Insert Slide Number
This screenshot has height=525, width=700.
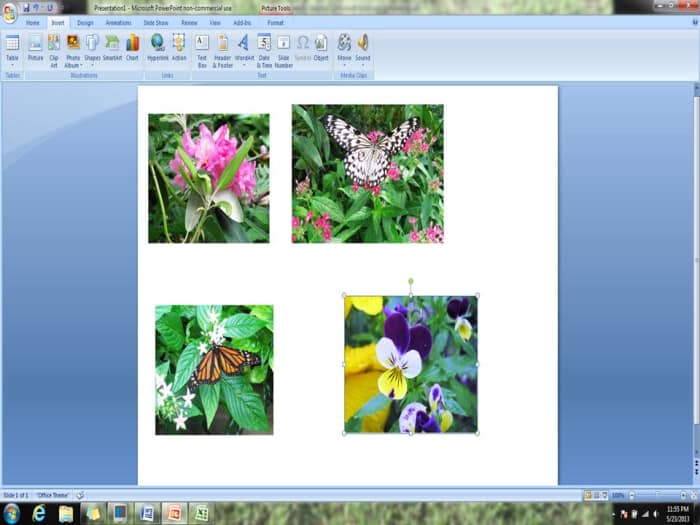pos(283,50)
